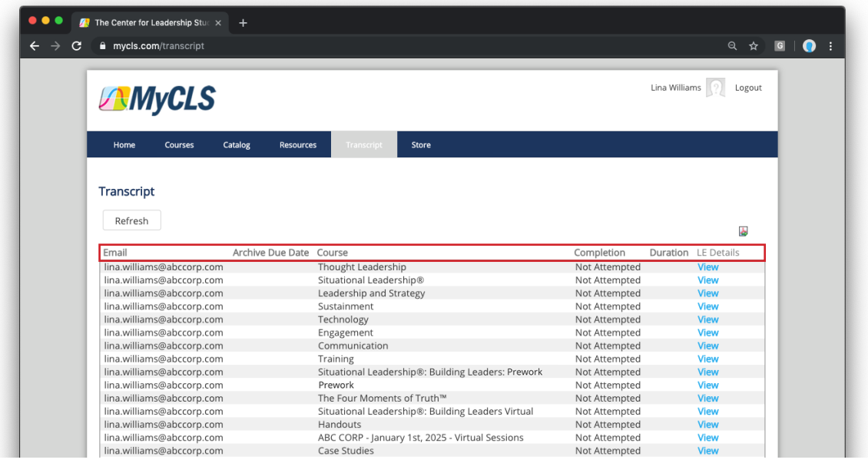View details for Training course
This screenshot has height=463, width=868.
click(x=708, y=359)
